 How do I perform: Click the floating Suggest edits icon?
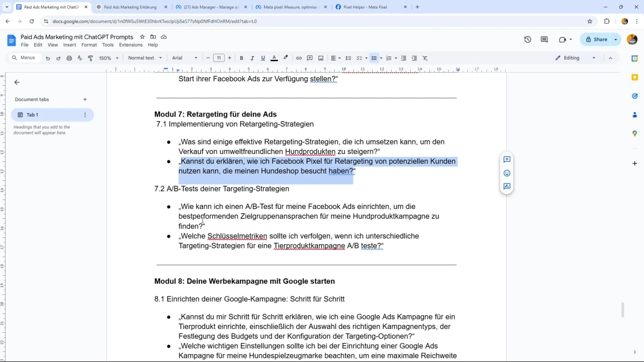[x=507, y=186]
